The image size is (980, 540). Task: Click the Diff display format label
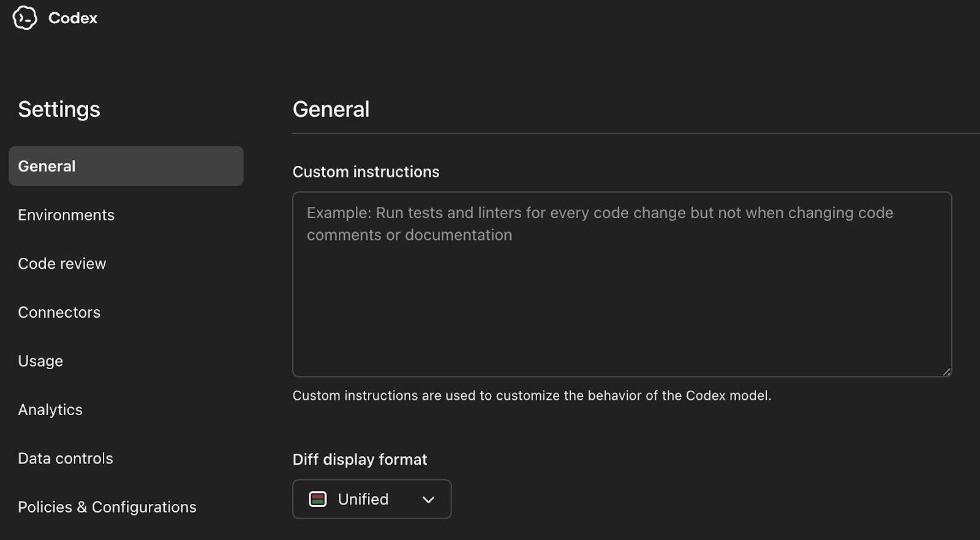coord(360,460)
